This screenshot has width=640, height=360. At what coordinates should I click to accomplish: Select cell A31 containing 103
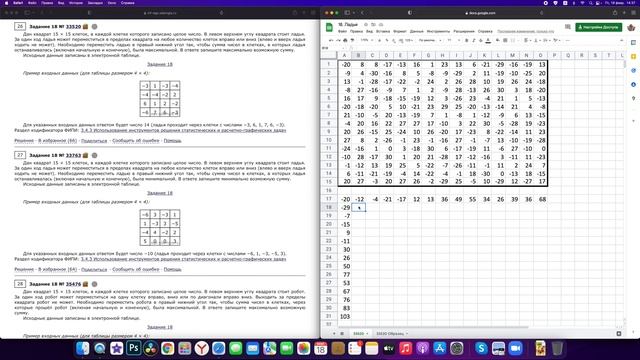coord(344,316)
